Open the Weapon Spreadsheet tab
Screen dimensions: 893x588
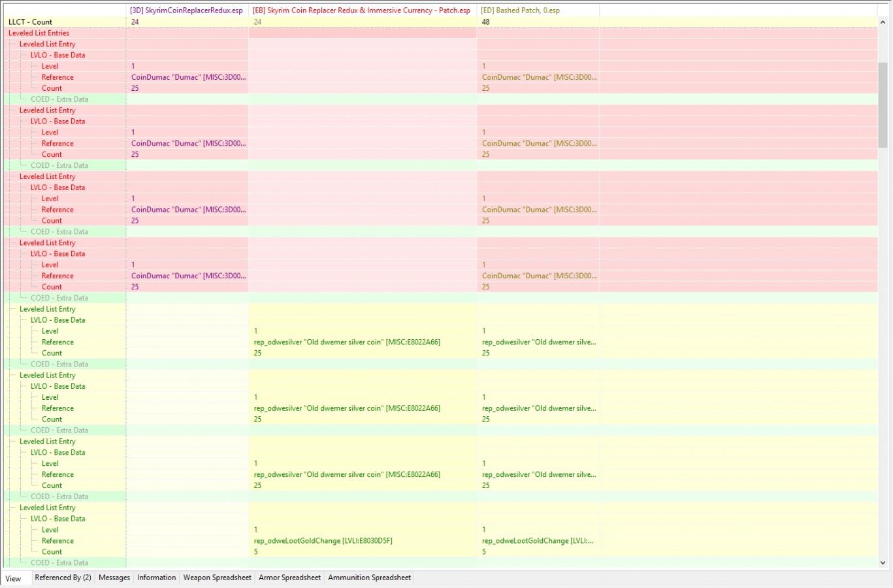pos(217,578)
